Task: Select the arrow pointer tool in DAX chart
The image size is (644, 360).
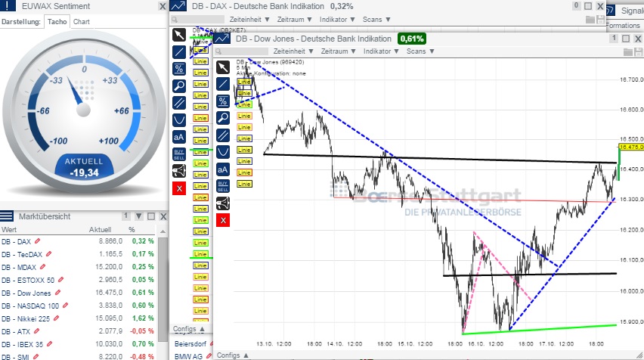Action: point(178,35)
